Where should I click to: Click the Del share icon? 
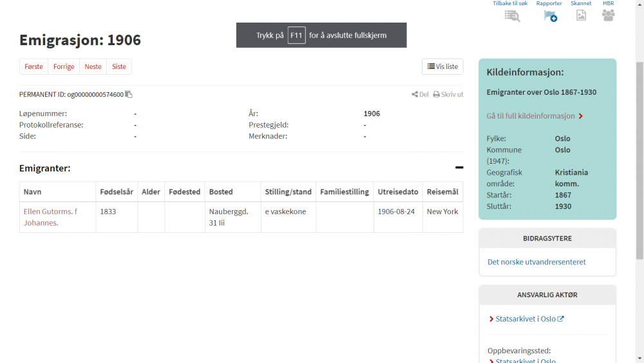[x=415, y=95]
